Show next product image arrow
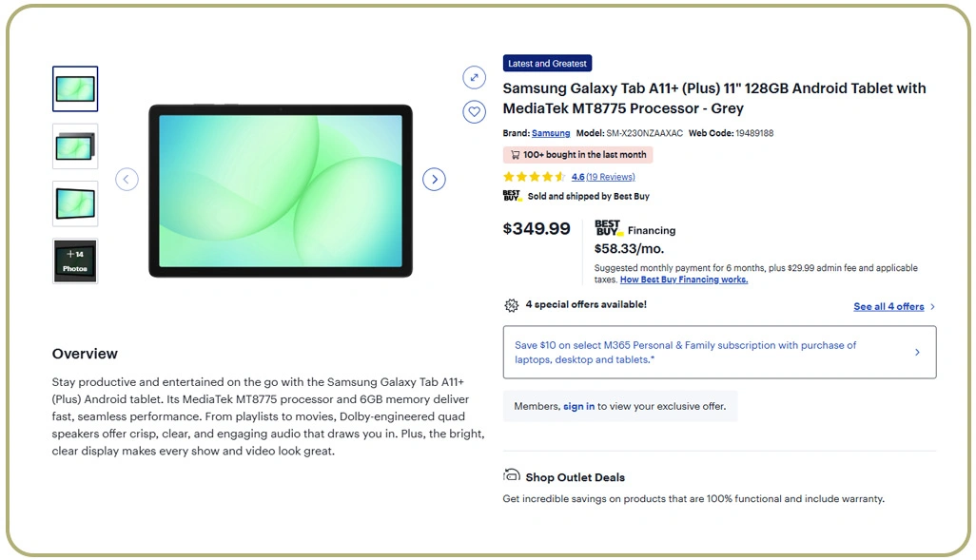The height and width of the screenshot is (560, 976). [434, 179]
